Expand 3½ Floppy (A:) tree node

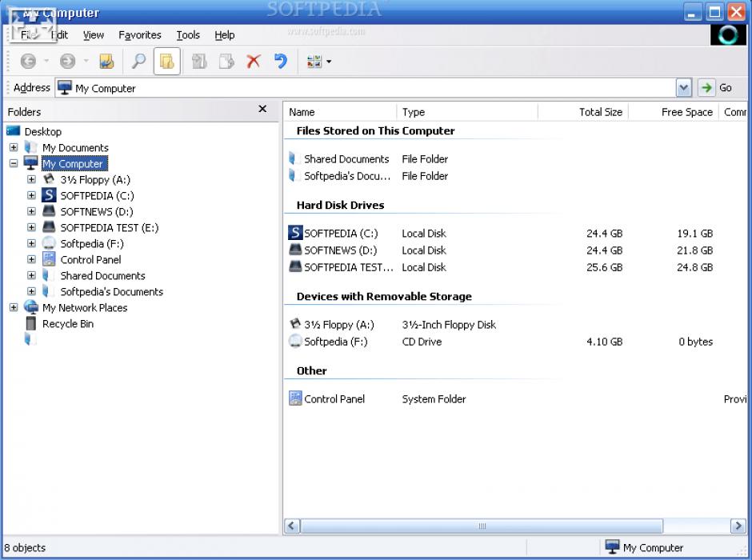(31, 179)
